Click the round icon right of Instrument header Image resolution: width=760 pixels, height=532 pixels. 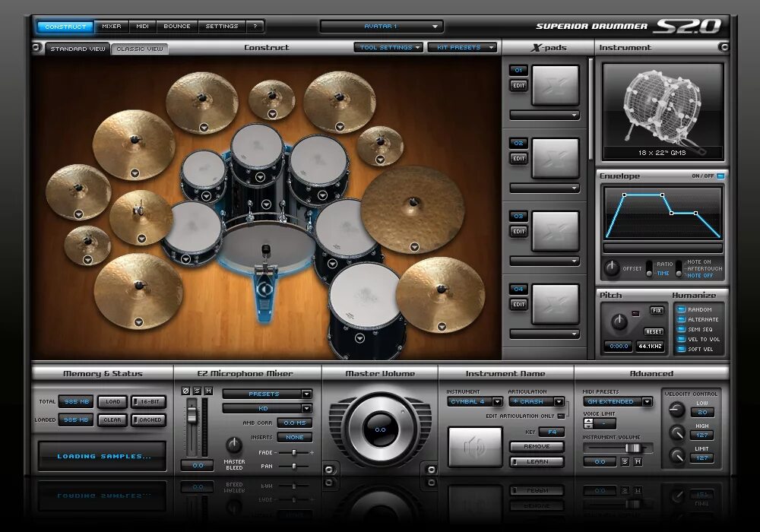click(724, 47)
